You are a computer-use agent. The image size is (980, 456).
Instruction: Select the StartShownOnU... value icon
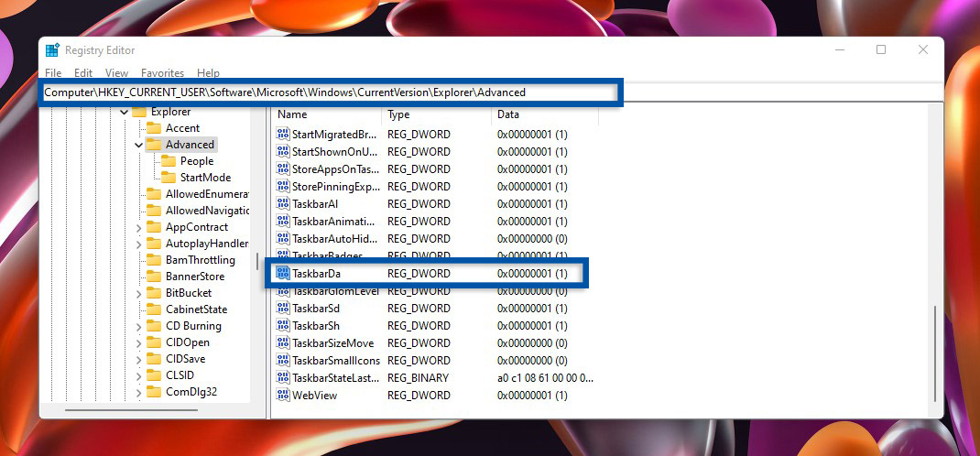tap(284, 152)
